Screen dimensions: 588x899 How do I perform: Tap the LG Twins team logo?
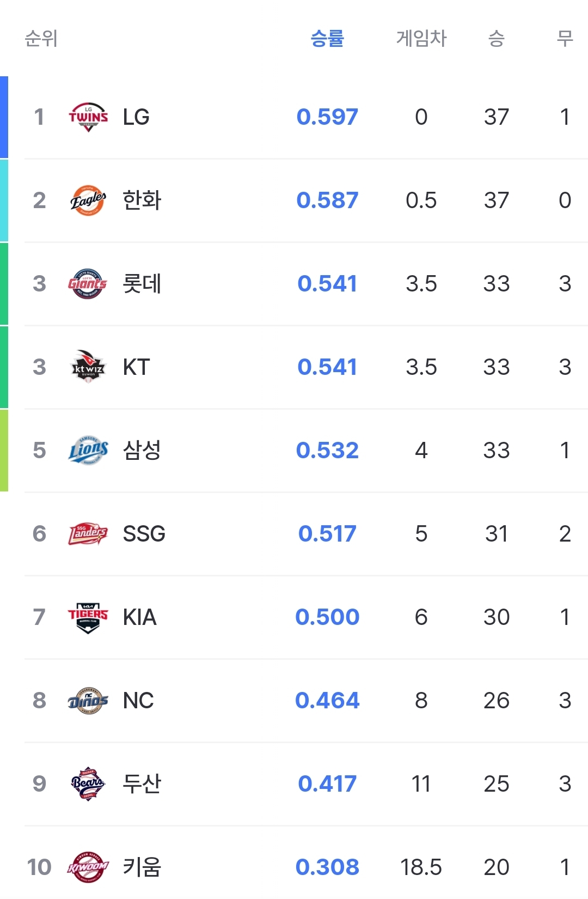(x=88, y=117)
